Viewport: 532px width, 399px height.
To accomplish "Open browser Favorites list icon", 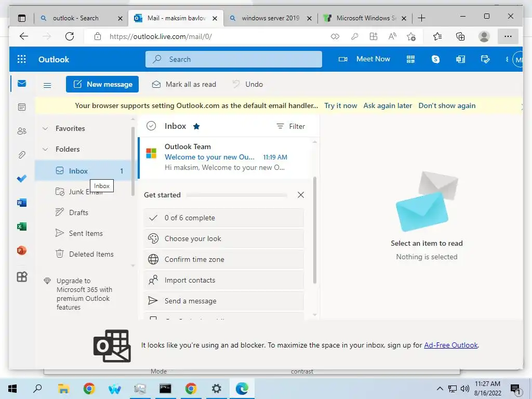I will tap(437, 36).
